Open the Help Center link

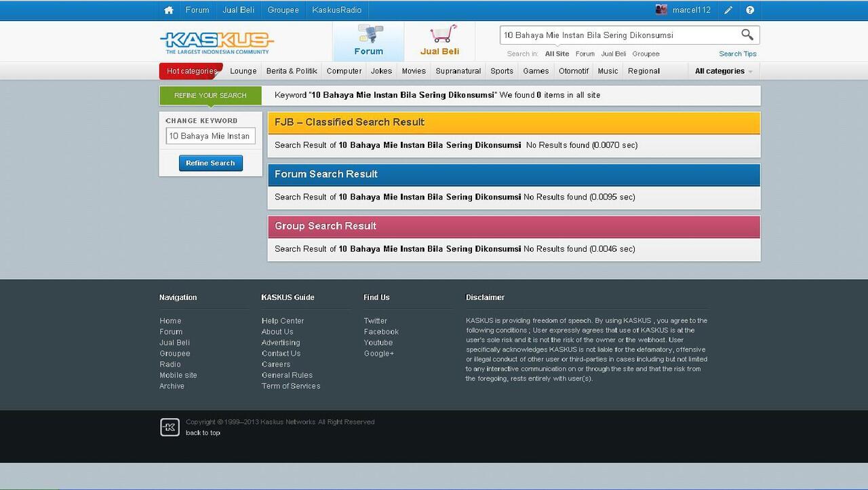tap(283, 321)
